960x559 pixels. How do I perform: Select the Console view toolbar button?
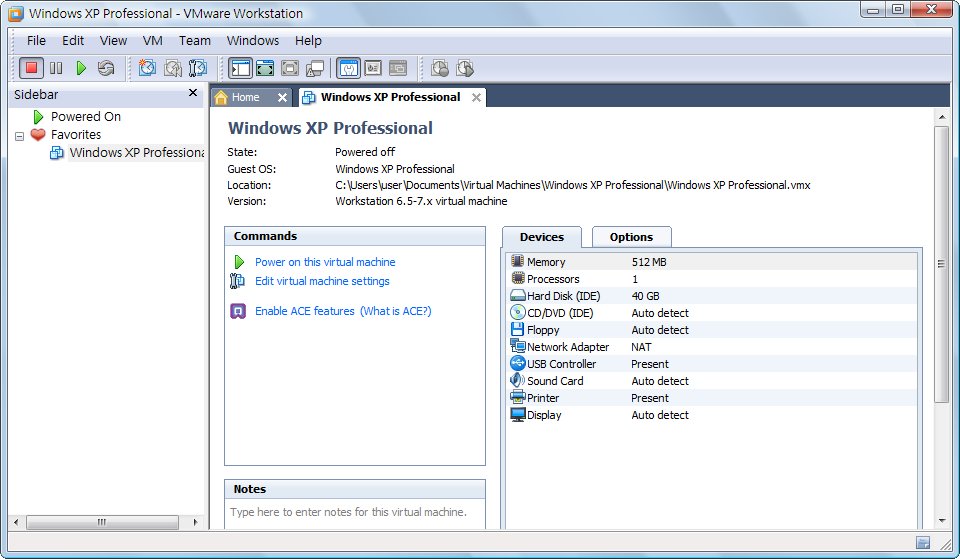398,68
